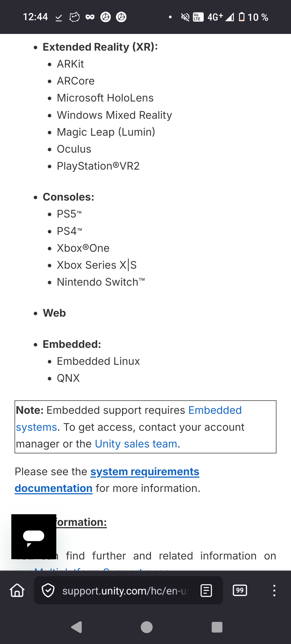291x644 pixels.
Task: Tap the browser home icon
Action: click(17, 590)
